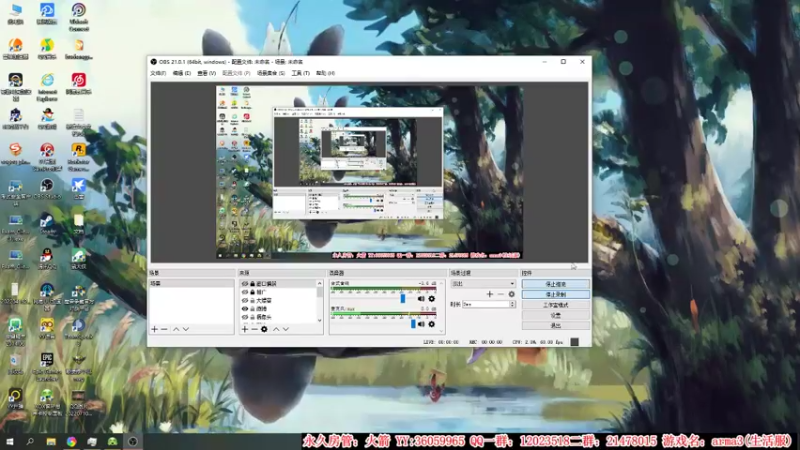
Task: Open the 淡出 scene transition dropdown
Action: pyautogui.click(x=483, y=284)
